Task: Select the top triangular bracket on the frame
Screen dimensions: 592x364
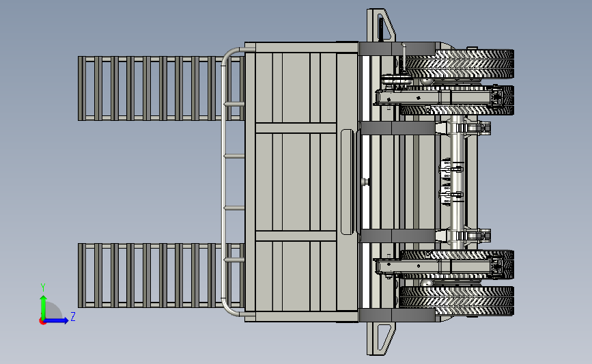Action: tap(381, 25)
